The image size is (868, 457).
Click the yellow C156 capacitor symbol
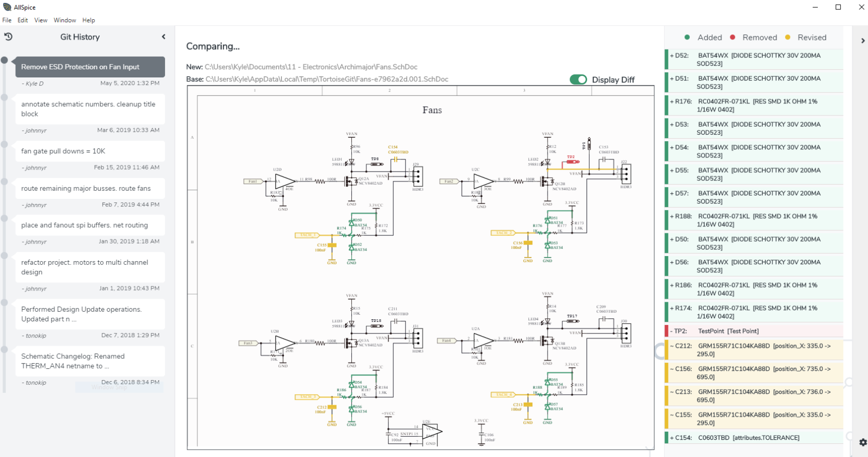point(528,243)
